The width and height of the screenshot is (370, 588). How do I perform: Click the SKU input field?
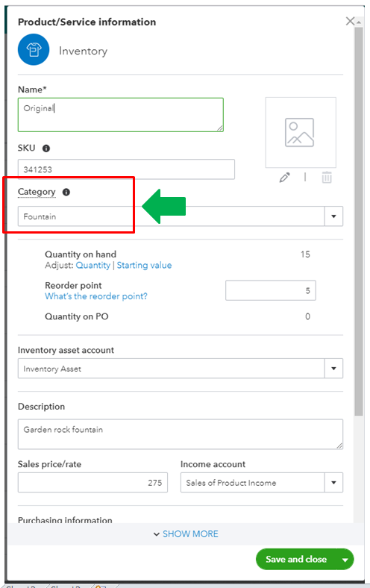(126, 169)
